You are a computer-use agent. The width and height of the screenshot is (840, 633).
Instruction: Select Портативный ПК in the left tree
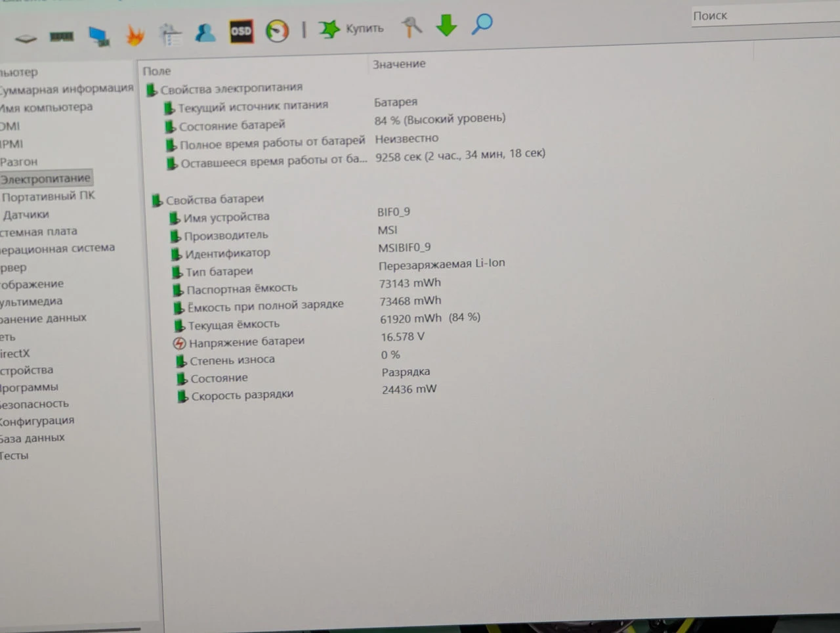pos(49,196)
